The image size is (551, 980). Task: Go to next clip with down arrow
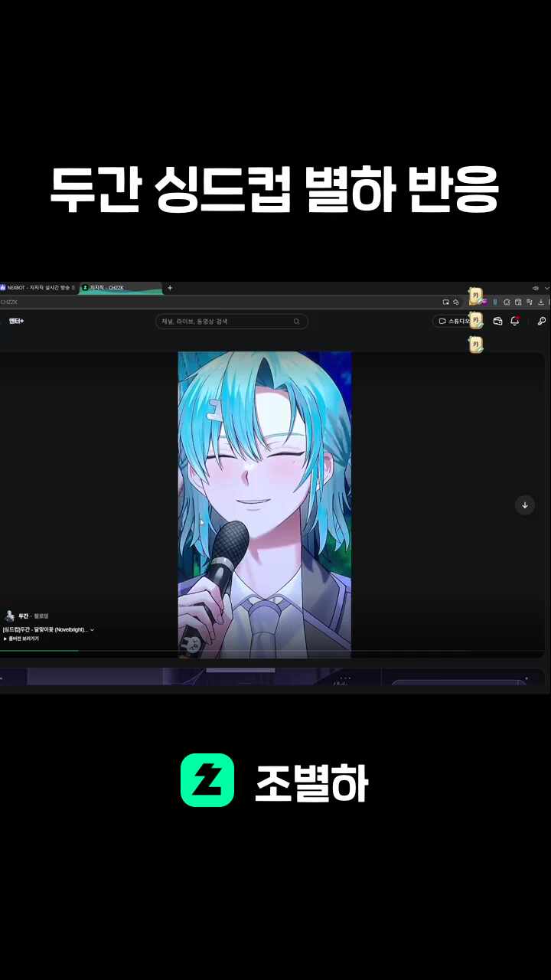(525, 505)
